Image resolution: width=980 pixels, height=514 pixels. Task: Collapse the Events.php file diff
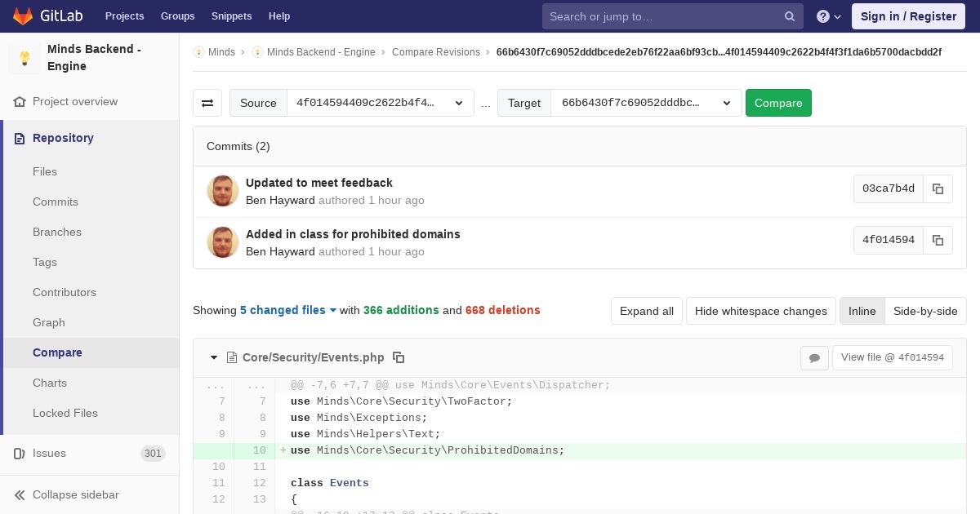pyautogui.click(x=214, y=357)
